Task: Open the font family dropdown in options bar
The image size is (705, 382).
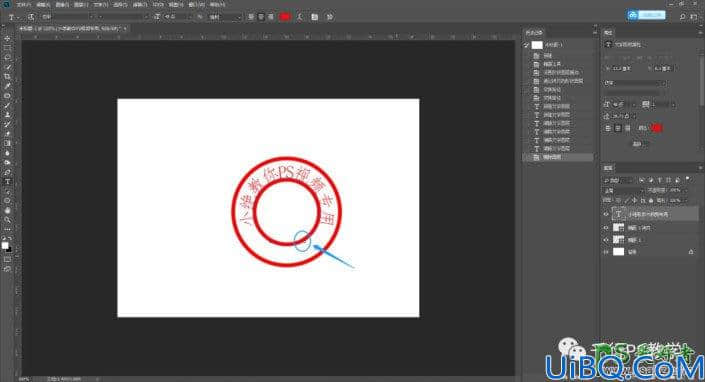Action: (x=67, y=17)
